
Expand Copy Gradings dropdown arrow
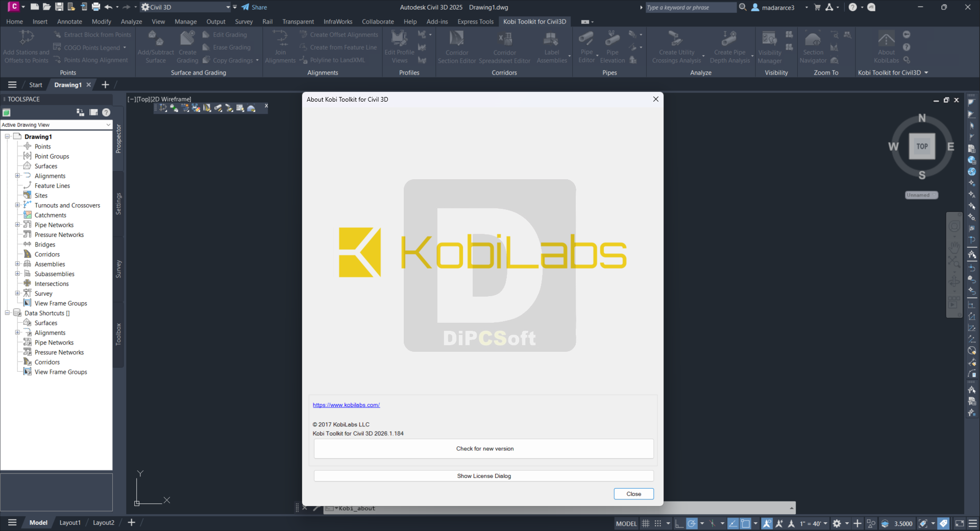point(257,60)
